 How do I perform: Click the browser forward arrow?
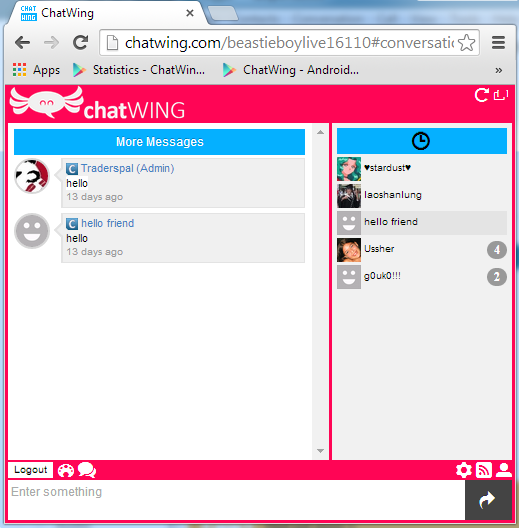(51, 43)
